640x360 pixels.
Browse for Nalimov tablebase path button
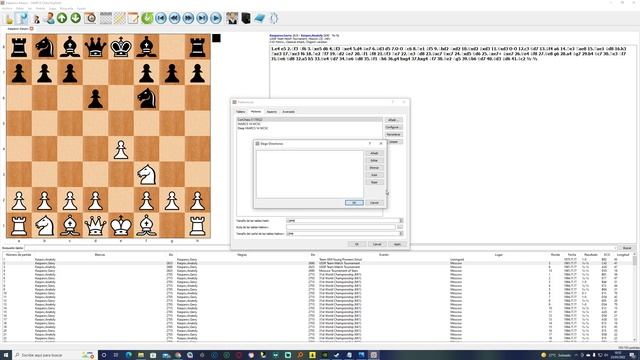tap(400, 227)
